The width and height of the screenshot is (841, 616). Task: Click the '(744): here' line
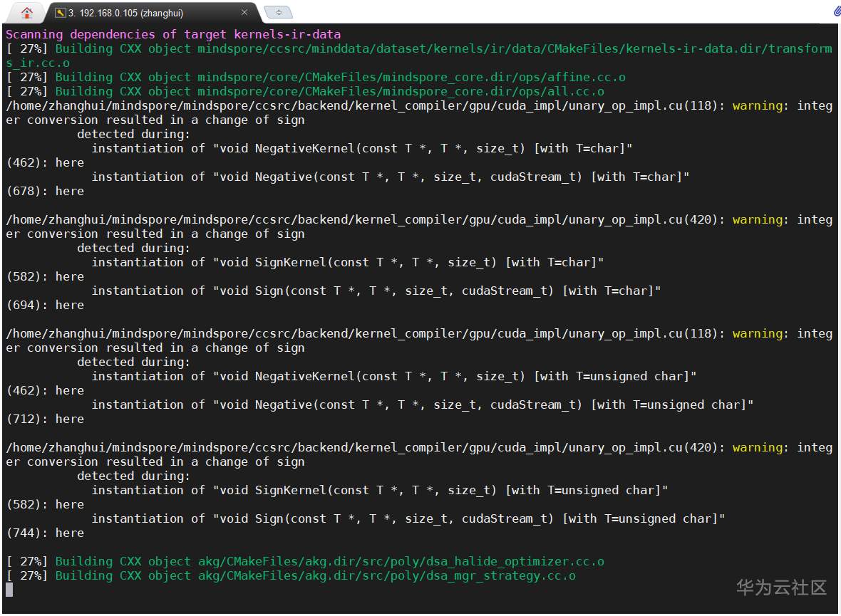(x=45, y=533)
